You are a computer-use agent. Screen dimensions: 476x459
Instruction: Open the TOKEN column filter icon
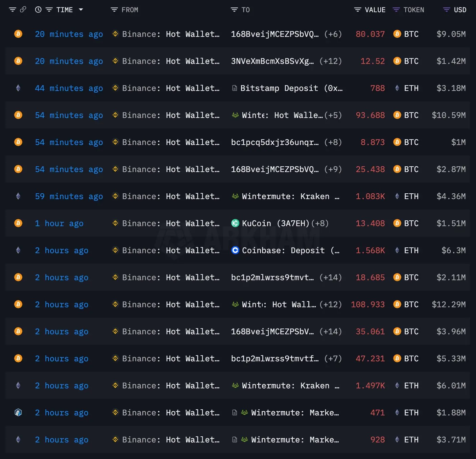click(x=396, y=10)
